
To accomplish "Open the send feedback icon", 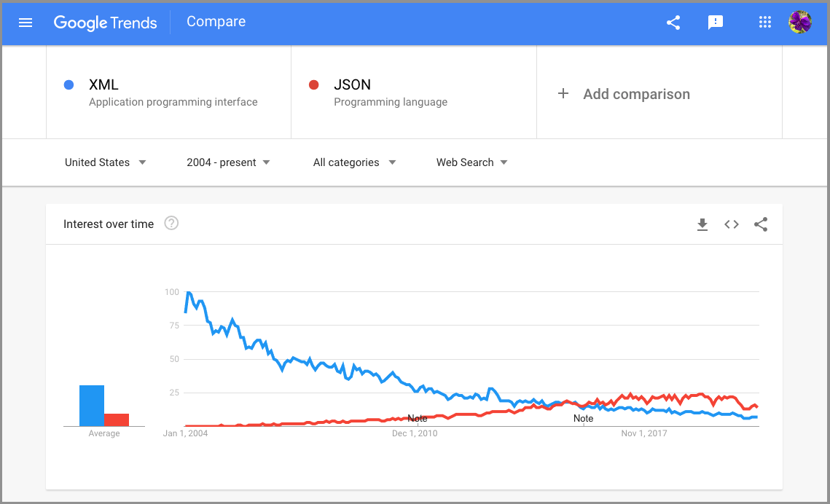I will (x=715, y=23).
